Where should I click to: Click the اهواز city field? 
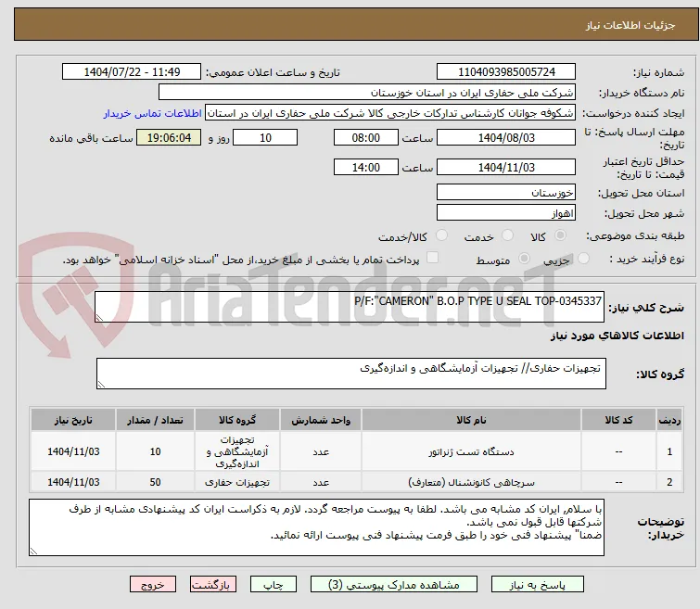[x=506, y=213]
